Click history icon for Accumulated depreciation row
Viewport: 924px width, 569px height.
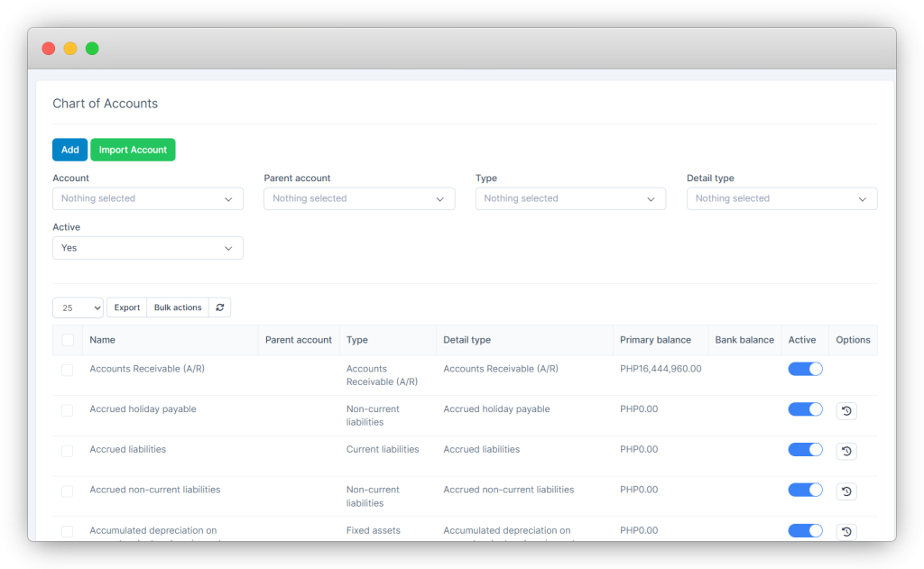click(x=846, y=532)
